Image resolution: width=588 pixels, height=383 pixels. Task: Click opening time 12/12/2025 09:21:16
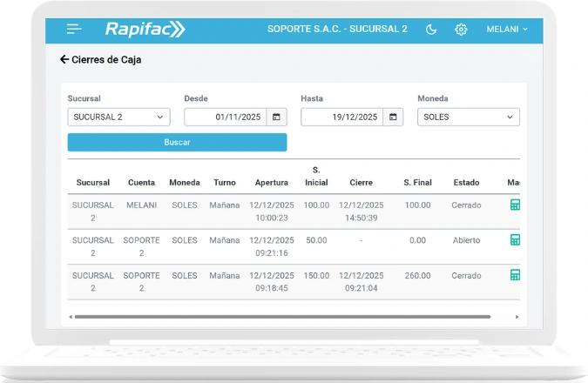coord(272,246)
